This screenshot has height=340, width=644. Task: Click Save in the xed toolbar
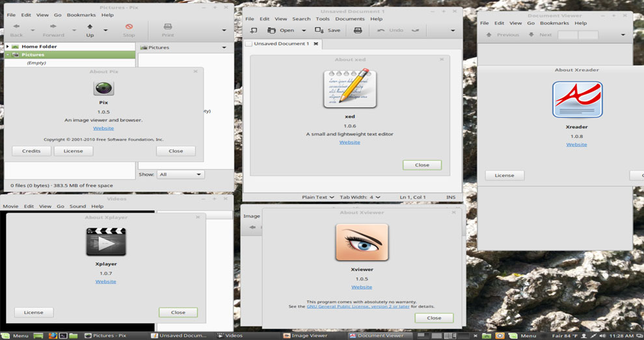(x=328, y=31)
